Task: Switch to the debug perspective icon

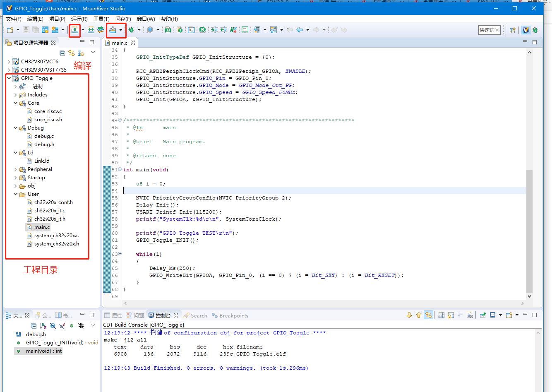Action: tap(535, 30)
